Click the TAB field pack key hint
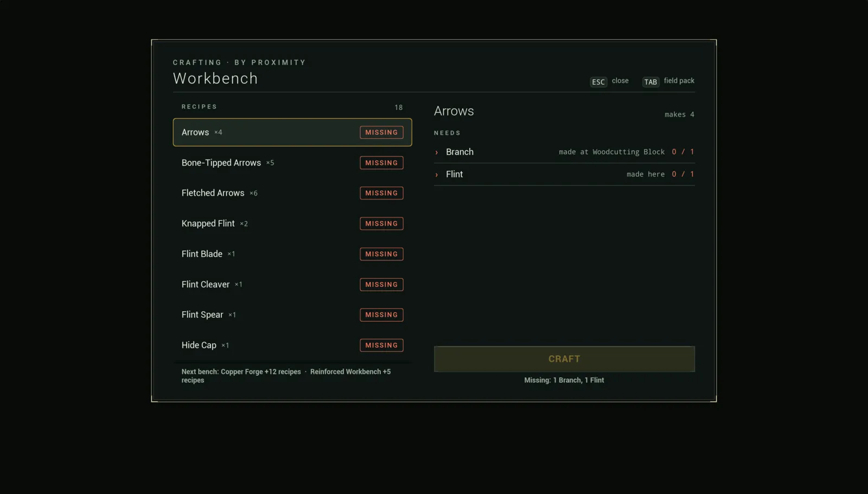 [x=668, y=81]
